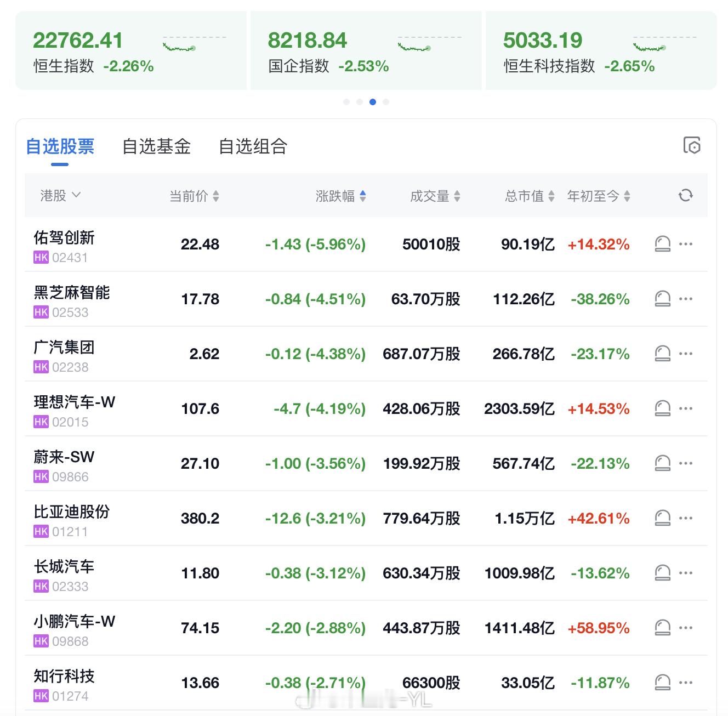Open 黑芝麻智能 stock details
Screen dimensions: 728x716
pos(72,292)
